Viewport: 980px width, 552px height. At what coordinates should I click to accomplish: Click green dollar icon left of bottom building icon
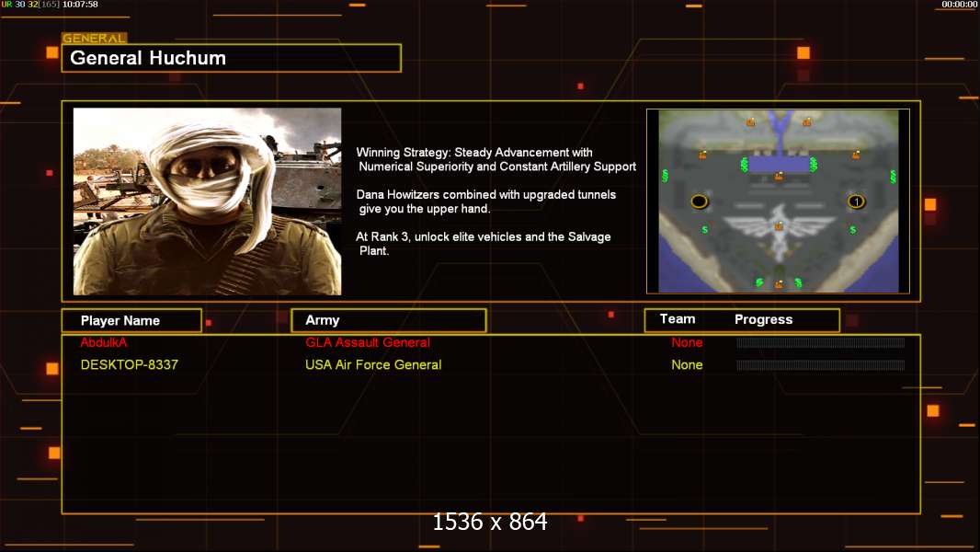pos(758,282)
